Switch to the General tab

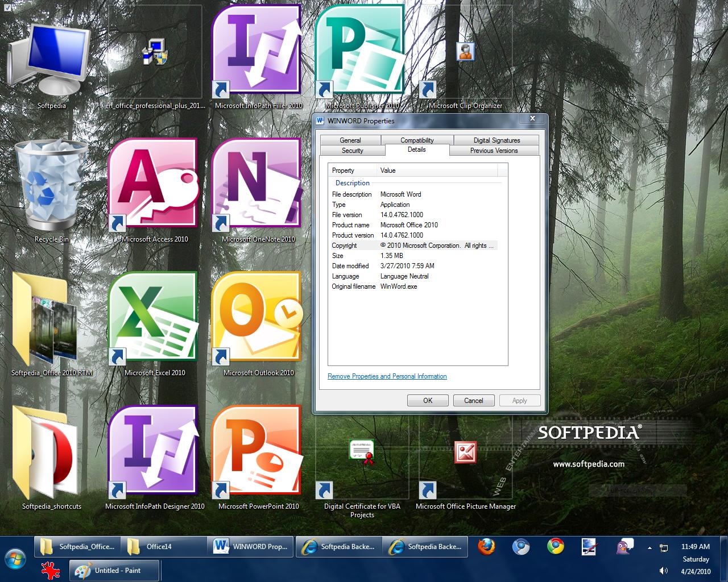point(350,140)
